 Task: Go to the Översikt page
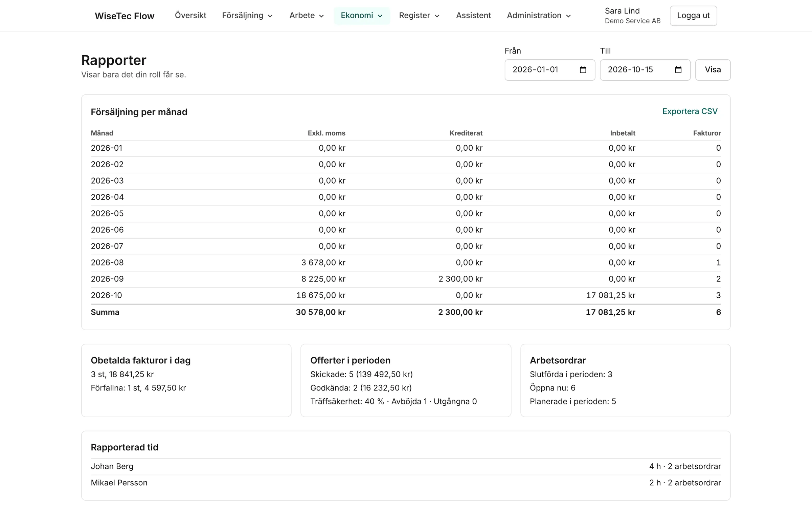tap(190, 16)
